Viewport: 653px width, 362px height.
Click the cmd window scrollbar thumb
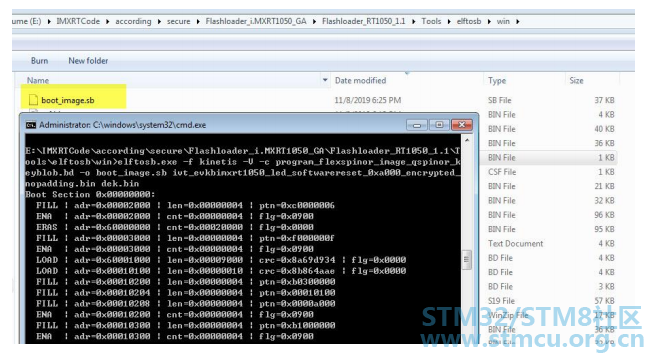(467, 260)
